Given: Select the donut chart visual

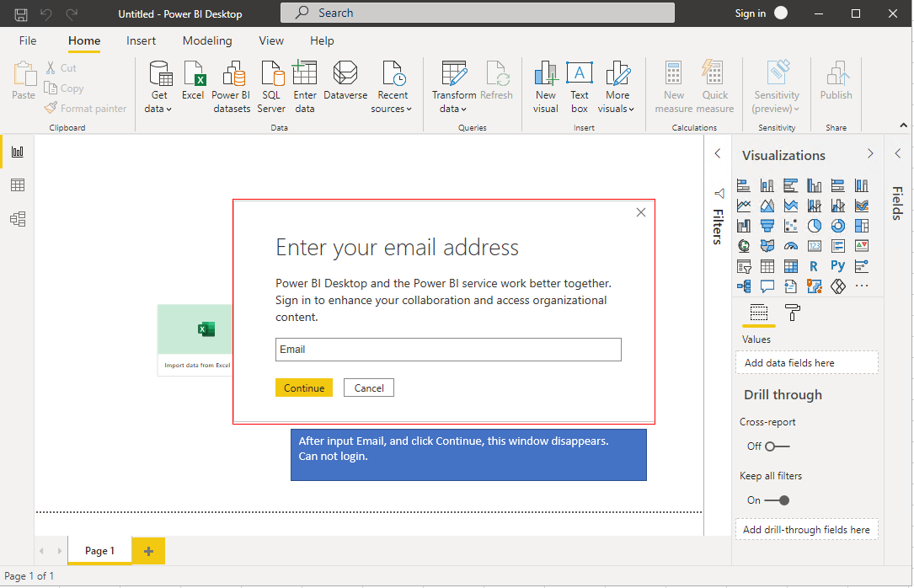Looking at the screenshot, I should [x=837, y=226].
